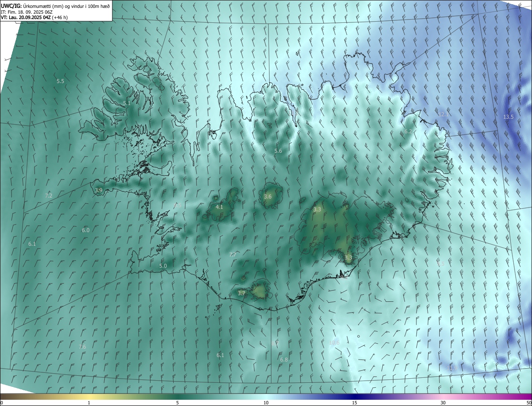
Task: Click the 3.9 value on Snæfellsnes peninsula
Action: pyautogui.click(x=99, y=190)
